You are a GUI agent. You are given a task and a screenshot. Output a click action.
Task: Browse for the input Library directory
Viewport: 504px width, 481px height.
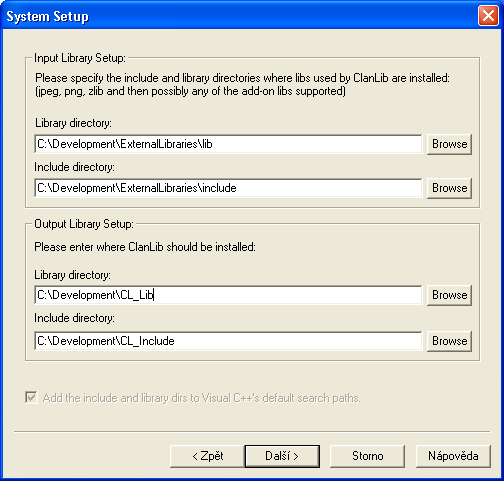449,144
